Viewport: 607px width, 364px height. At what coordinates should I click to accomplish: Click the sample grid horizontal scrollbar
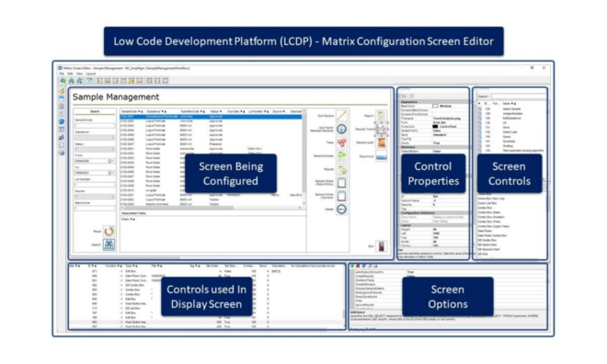pos(212,208)
